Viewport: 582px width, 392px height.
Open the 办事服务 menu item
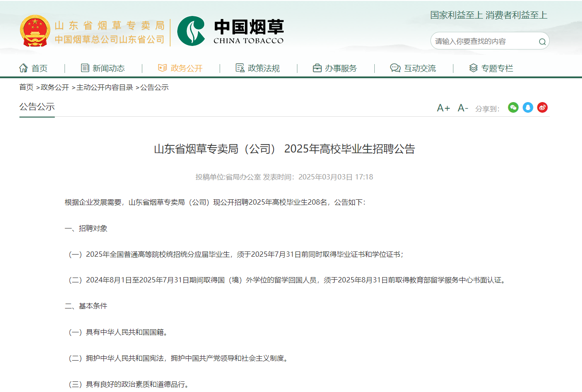(x=341, y=69)
